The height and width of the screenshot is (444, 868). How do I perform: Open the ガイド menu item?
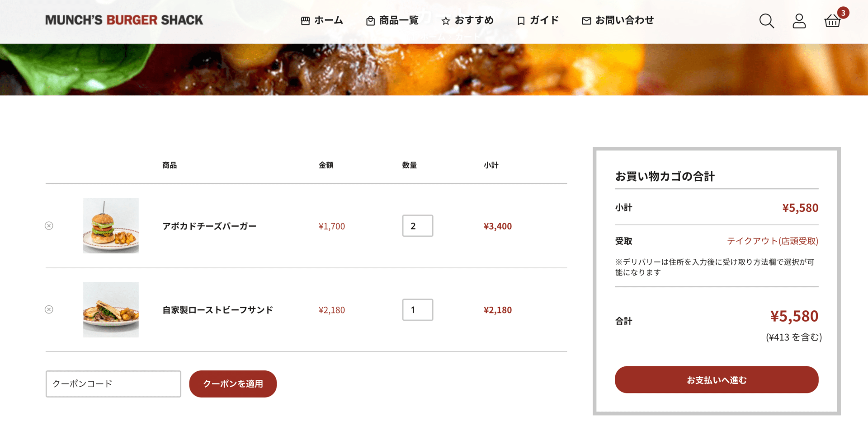click(538, 20)
